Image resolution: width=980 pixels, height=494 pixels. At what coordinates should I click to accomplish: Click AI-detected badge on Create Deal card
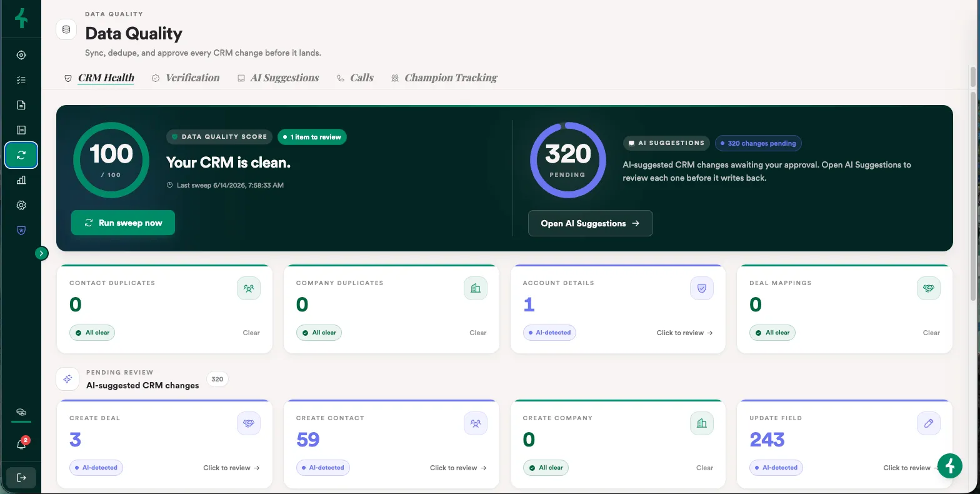point(96,468)
